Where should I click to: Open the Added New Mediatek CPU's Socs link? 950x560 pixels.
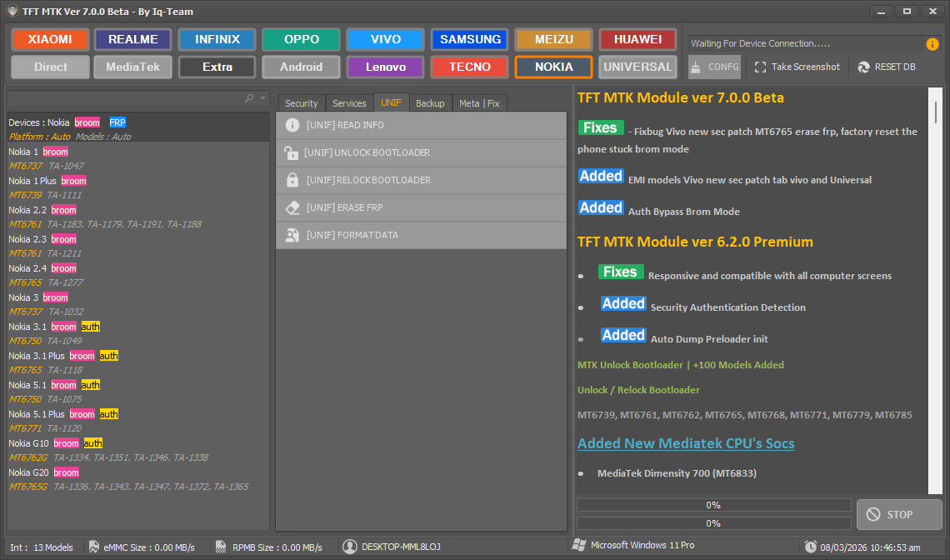(686, 443)
